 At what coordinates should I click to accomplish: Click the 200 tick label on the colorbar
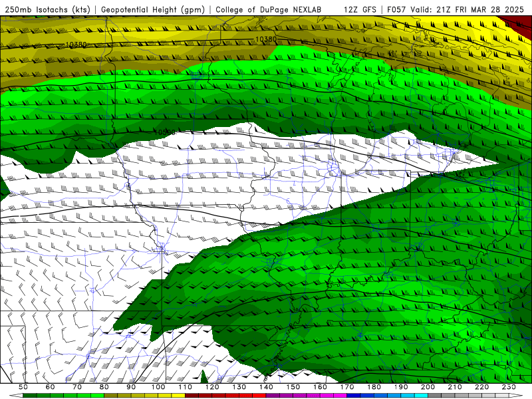coord(428,387)
